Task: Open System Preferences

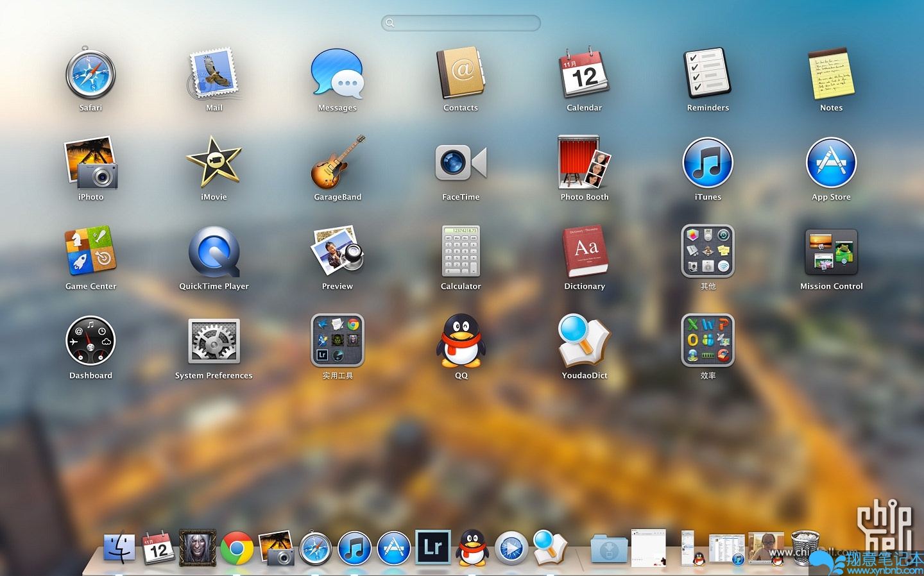Action: coord(214,341)
